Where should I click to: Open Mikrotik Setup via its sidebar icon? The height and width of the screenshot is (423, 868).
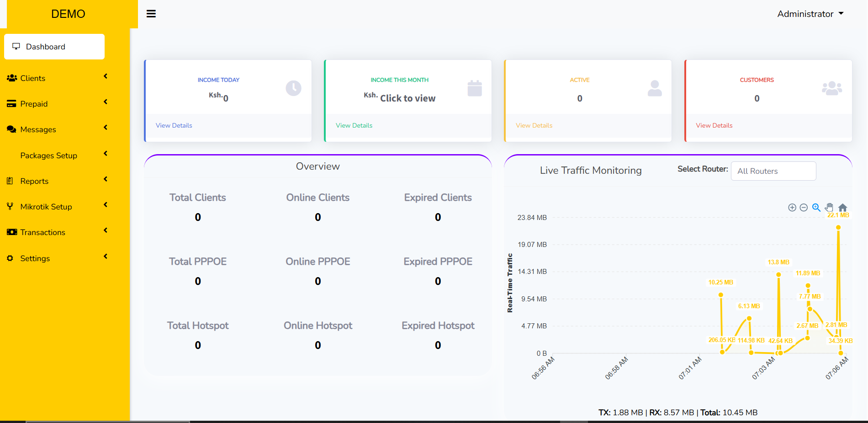10,206
